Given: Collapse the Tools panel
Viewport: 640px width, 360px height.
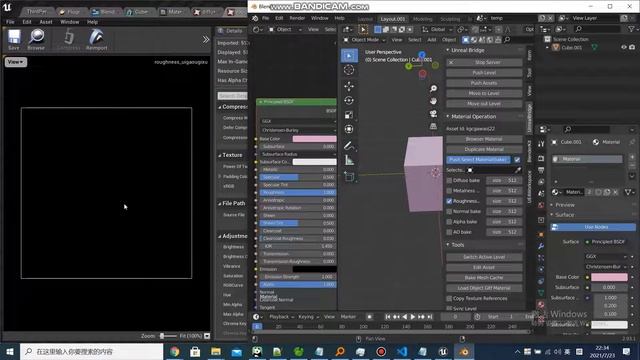Looking at the screenshot, I should coord(448,245).
